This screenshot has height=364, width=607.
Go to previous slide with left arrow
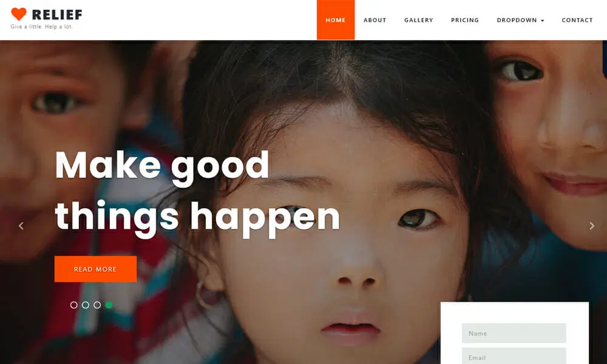pyautogui.click(x=21, y=226)
